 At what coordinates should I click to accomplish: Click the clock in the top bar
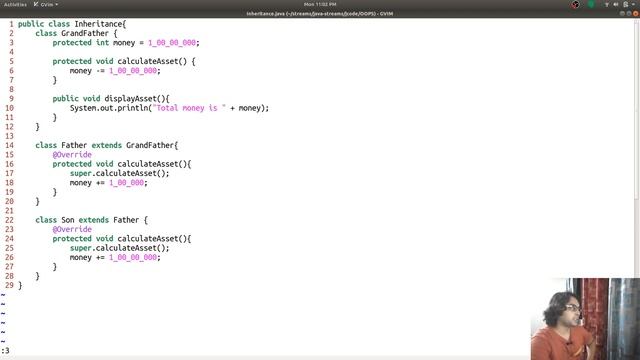[320, 4]
